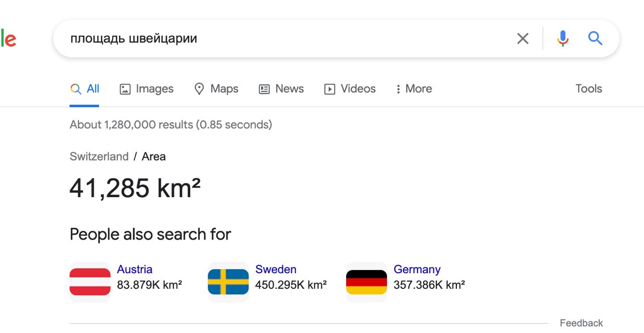Click the Austria flag icon

pyautogui.click(x=90, y=282)
